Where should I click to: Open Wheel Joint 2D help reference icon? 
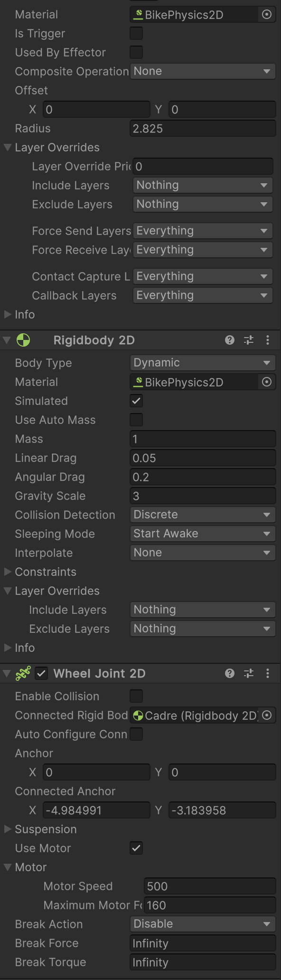230,673
